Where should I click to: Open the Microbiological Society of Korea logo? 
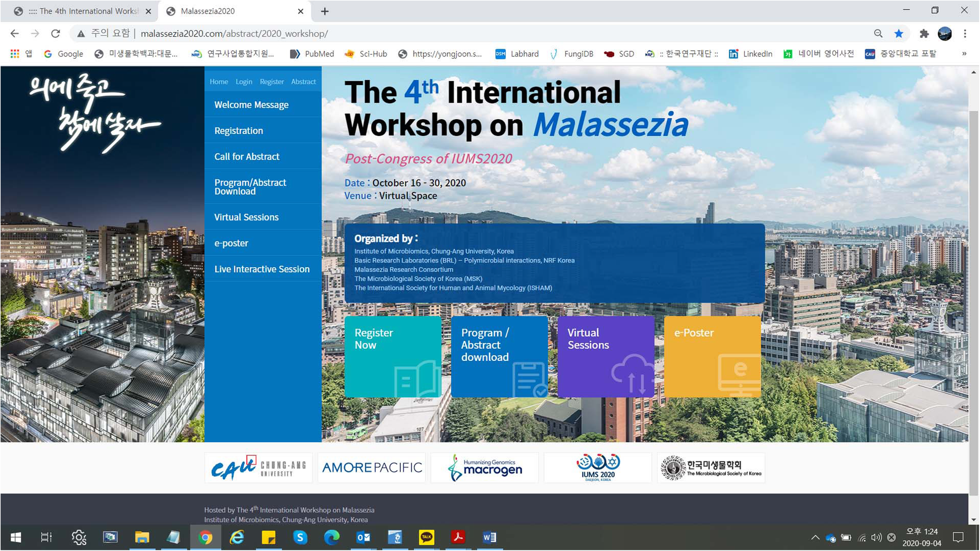tap(711, 467)
